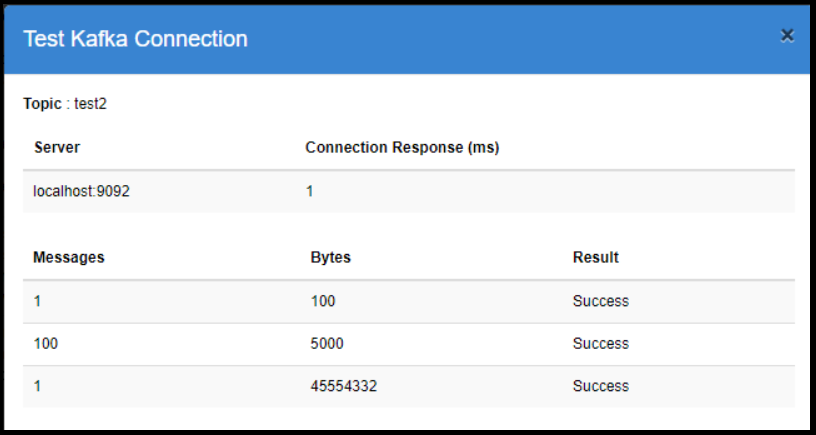Image resolution: width=816 pixels, height=435 pixels.
Task: Click the 5000 bytes cell
Action: coord(327,343)
